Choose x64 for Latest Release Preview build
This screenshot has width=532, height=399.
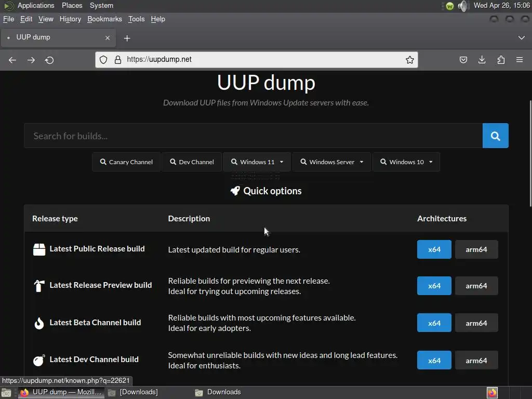pyautogui.click(x=434, y=286)
